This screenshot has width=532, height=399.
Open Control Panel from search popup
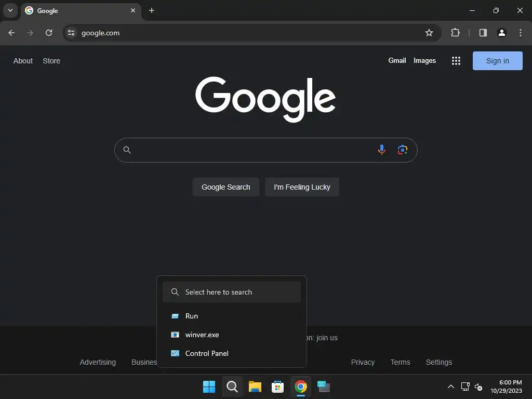(x=232, y=353)
